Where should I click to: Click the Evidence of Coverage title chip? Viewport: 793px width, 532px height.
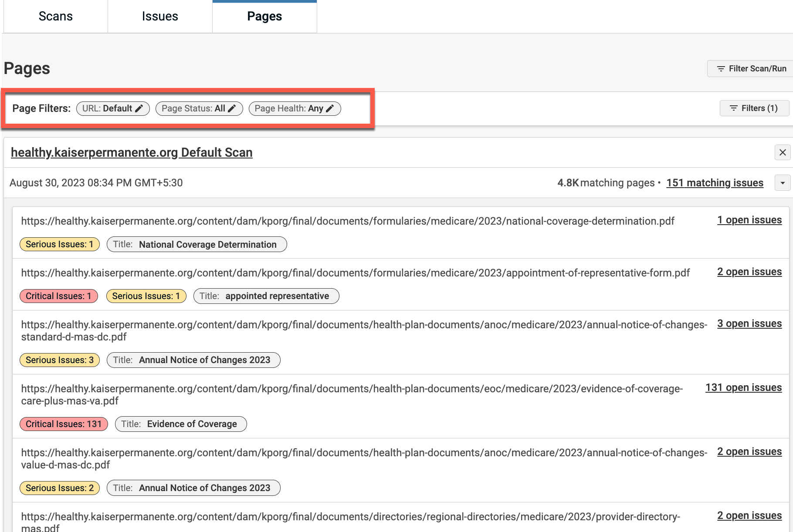click(181, 424)
